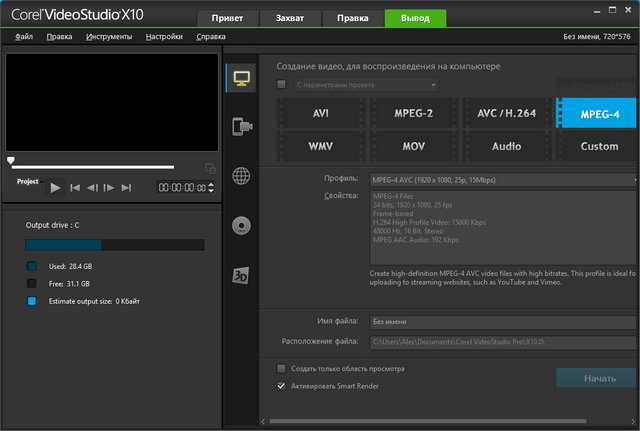640x431 pixels.
Task: Enable the 'С параметрами проекта' checkbox
Action: (x=281, y=85)
